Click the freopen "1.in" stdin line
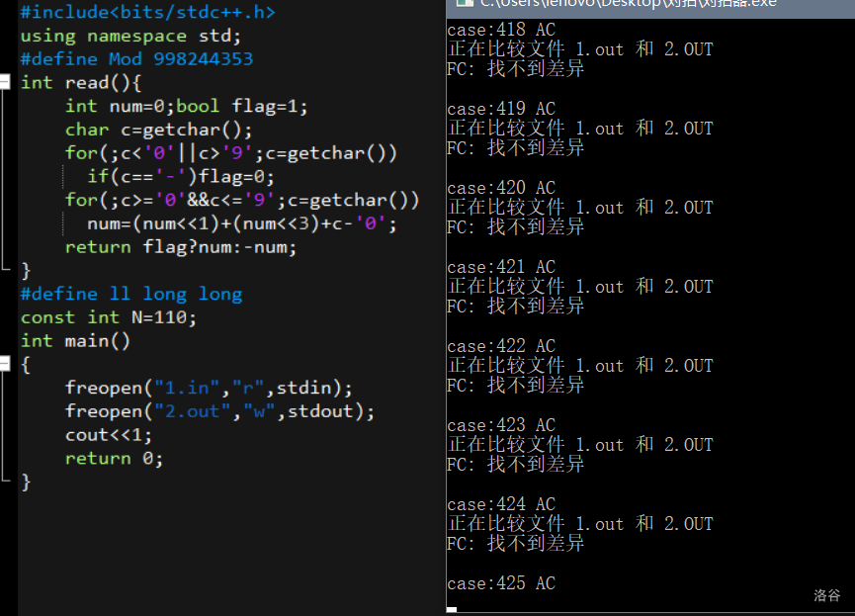Image resolution: width=855 pixels, height=616 pixels. [209, 388]
